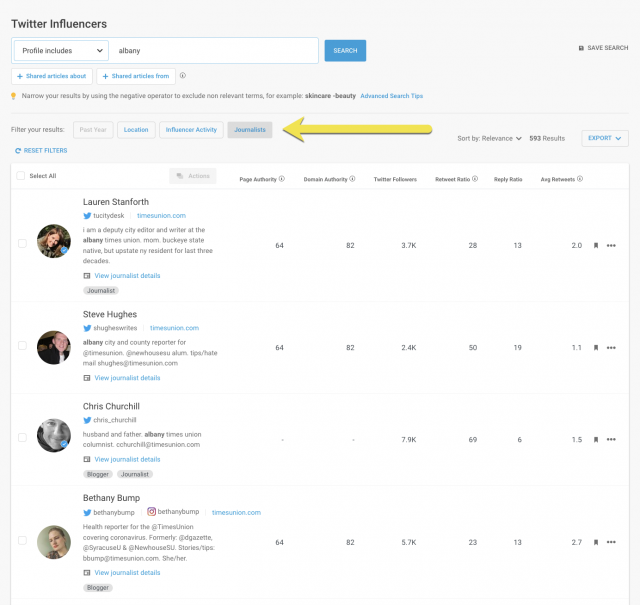The width and height of the screenshot is (640, 605).
Task: Click Twitter bird icon beside bethanybump handle
Action: click(x=87, y=512)
